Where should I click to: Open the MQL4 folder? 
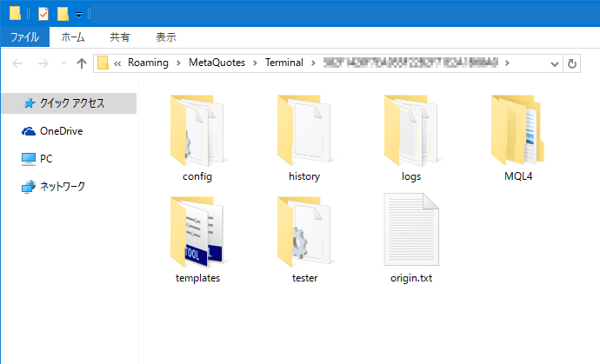[518, 130]
